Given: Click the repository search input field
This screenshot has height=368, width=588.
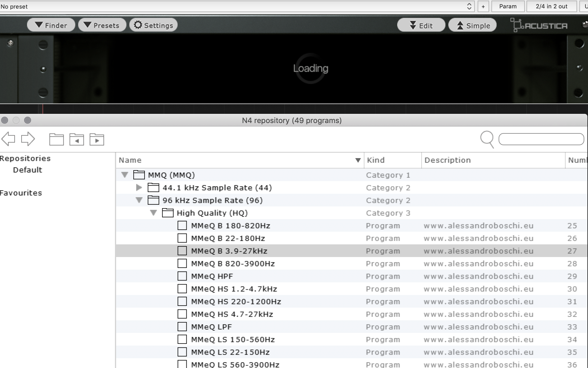Looking at the screenshot, I should tap(541, 139).
